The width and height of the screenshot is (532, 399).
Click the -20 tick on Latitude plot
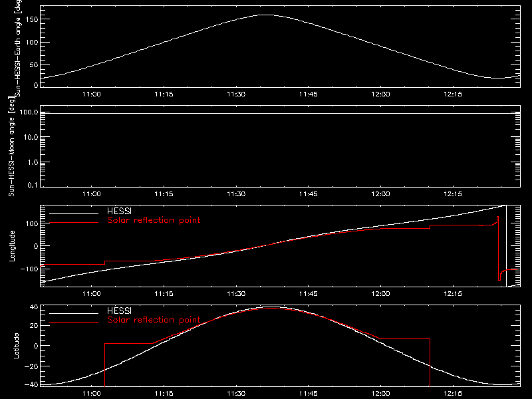[x=31, y=366]
